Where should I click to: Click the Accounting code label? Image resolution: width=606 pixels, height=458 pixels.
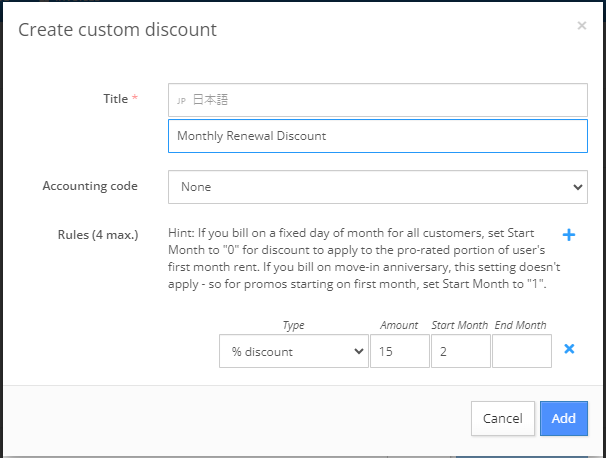point(90,186)
